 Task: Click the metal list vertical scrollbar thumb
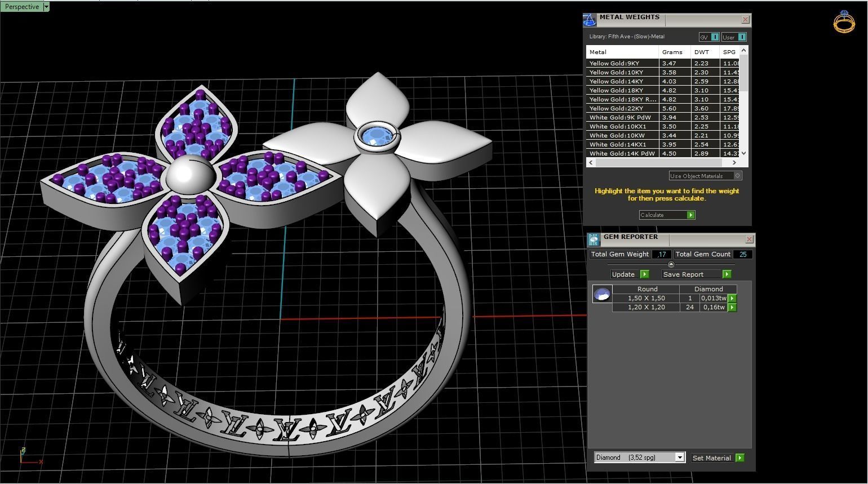coord(744,73)
